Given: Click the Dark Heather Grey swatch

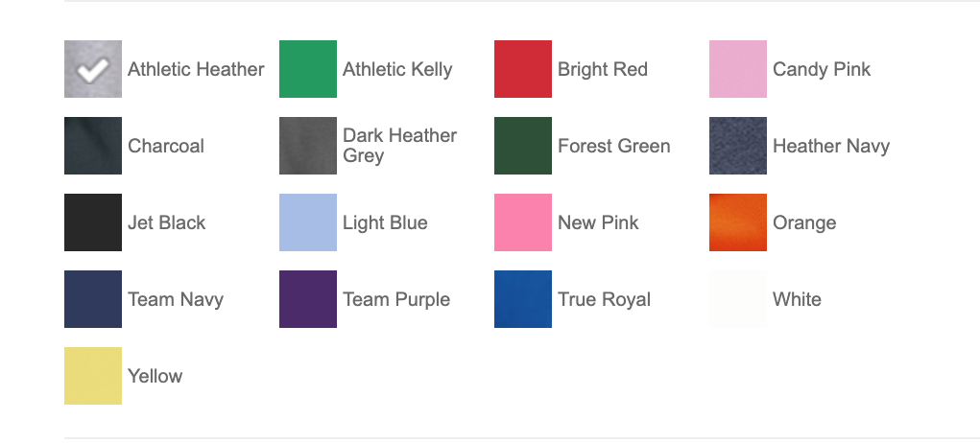Looking at the screenshot, I should coord(308,146).
